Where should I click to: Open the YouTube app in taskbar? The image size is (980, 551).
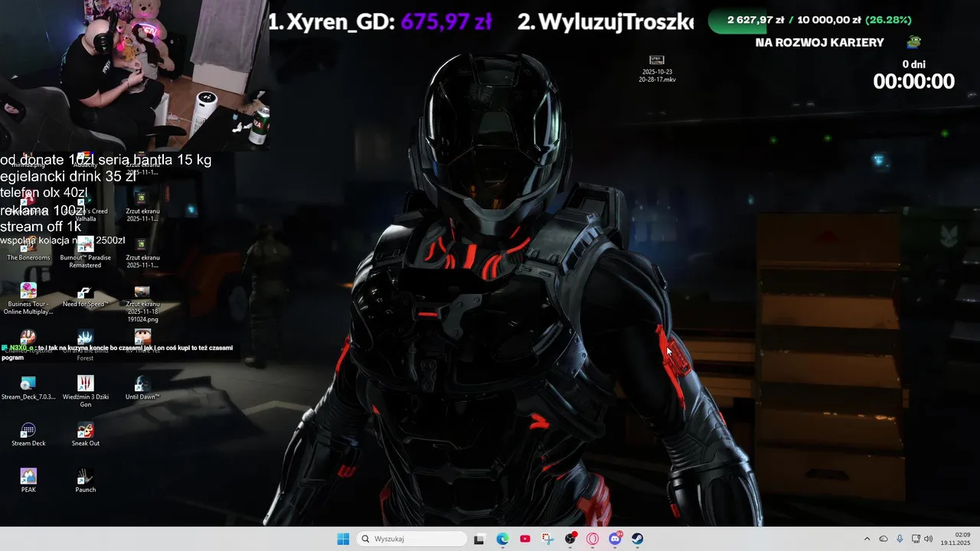[x=524, y=539]
